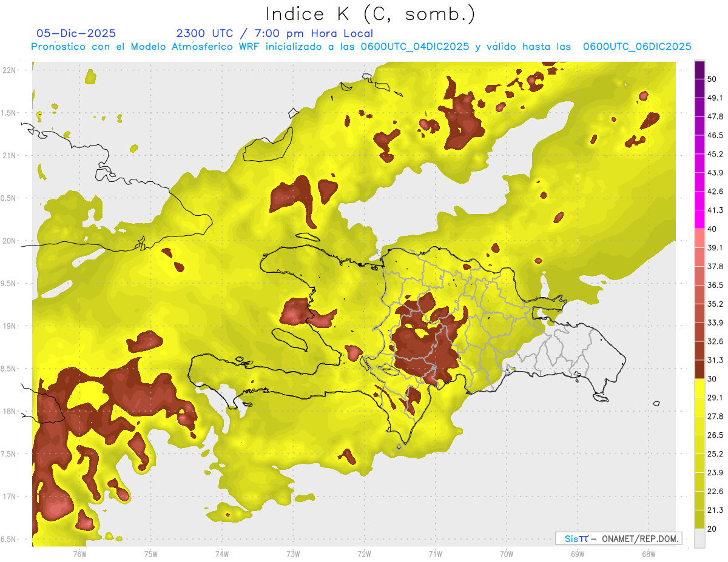The image size is (728, 562).
Task: Click the colorbar value 43.9
Action: tap(715, 173)
